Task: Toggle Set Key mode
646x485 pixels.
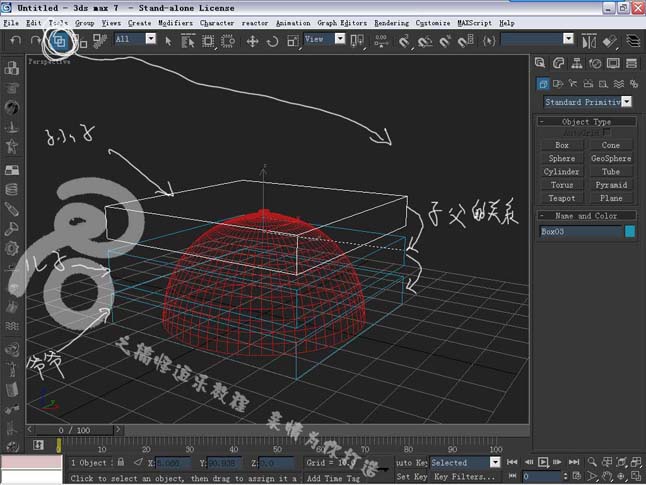Action: tap(412, 477)
